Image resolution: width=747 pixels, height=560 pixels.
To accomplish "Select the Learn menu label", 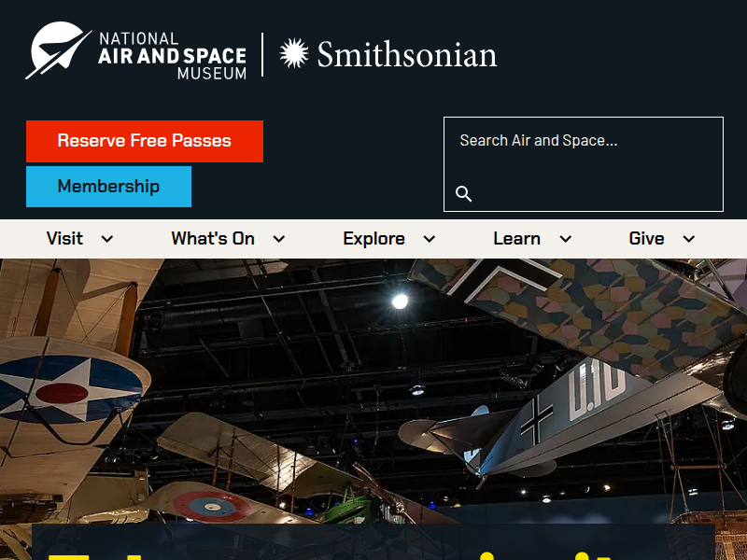I will pyautogui.click(x=517, y=239).
